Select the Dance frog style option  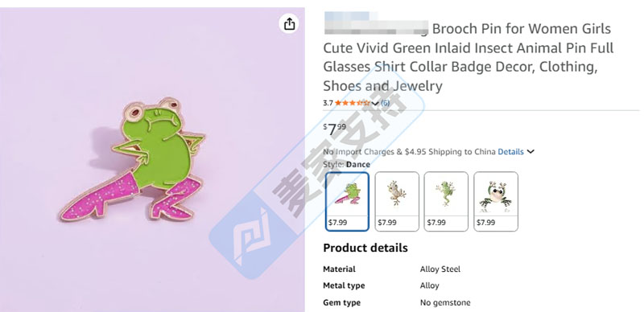[x=347, y=202]
